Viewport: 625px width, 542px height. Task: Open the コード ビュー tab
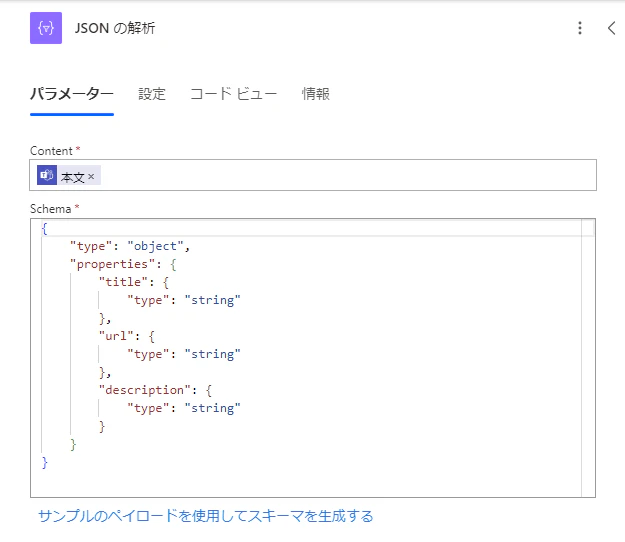click(x=234, y=94)
